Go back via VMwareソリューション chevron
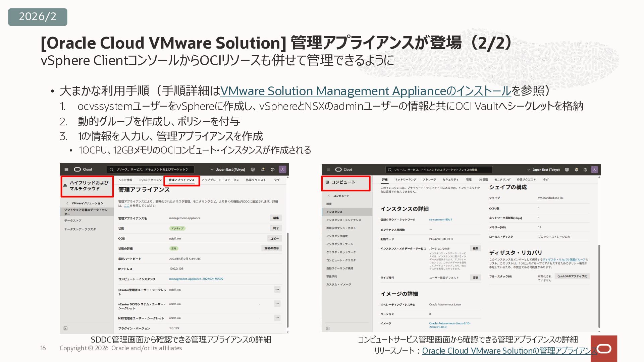The image size is (644, 362). [67, 203]
